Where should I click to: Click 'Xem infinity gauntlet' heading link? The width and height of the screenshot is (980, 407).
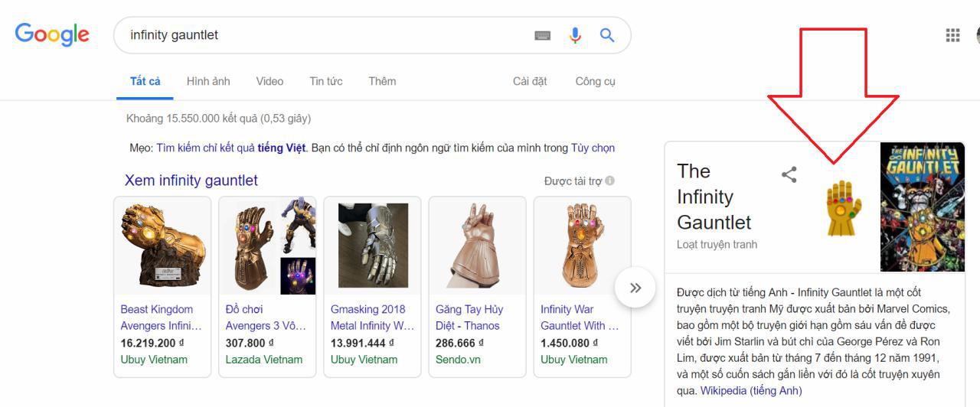tap(191, 181)
